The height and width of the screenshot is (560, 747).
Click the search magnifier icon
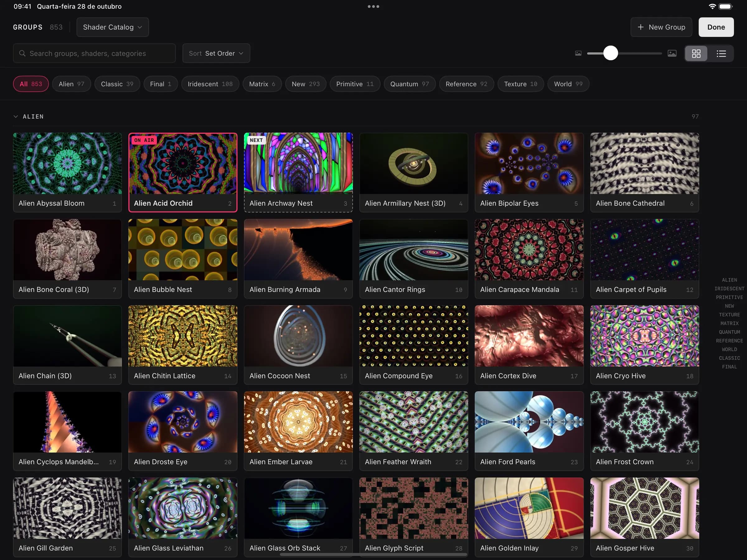pyautogui.click(x=22, y=53)
